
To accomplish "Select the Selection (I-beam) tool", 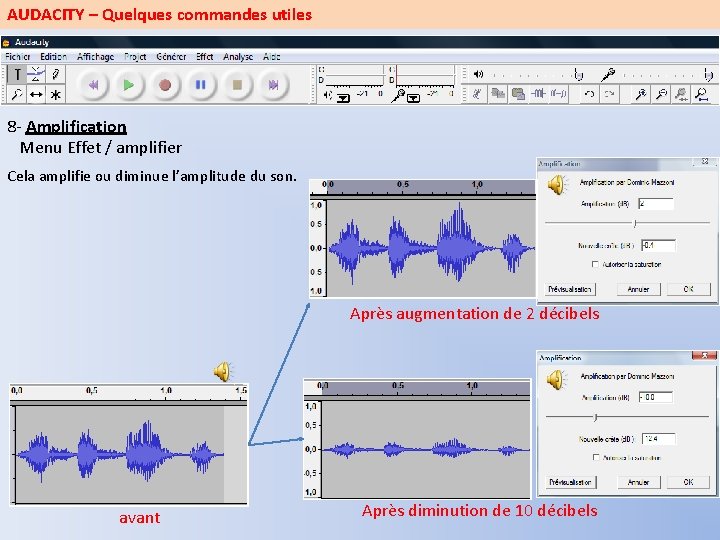I will 17,74.
